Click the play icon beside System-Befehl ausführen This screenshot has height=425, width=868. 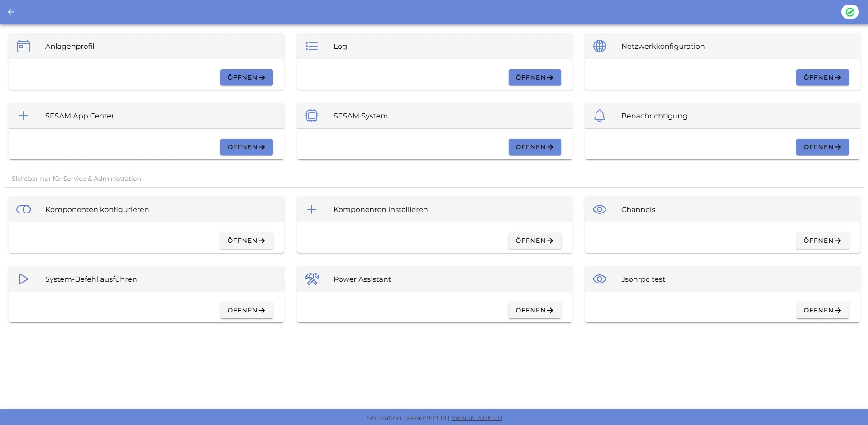coord(23,279)
